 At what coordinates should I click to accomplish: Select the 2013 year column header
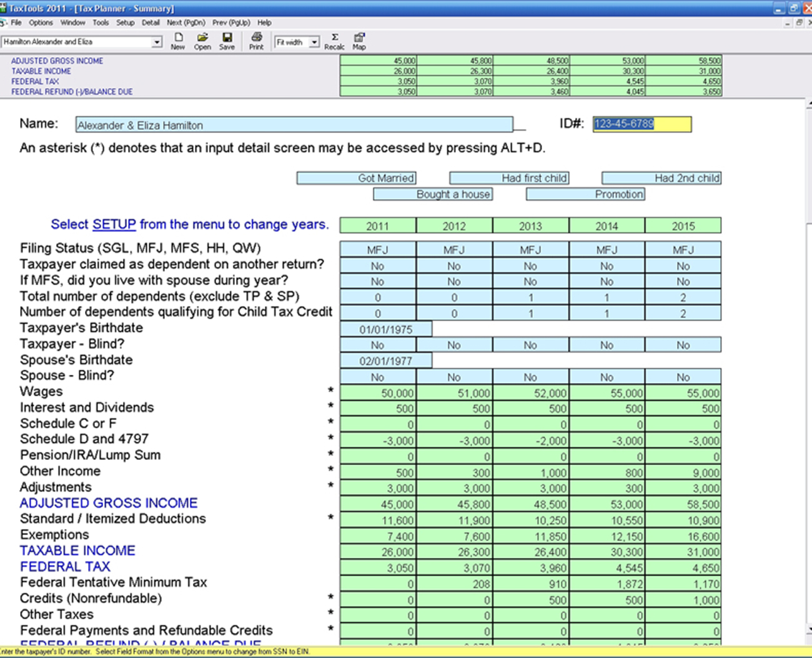pos(531,226)
